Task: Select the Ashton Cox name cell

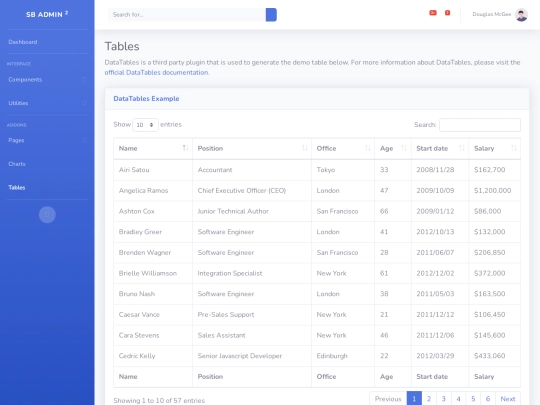Action: click(x=153, y=211)
